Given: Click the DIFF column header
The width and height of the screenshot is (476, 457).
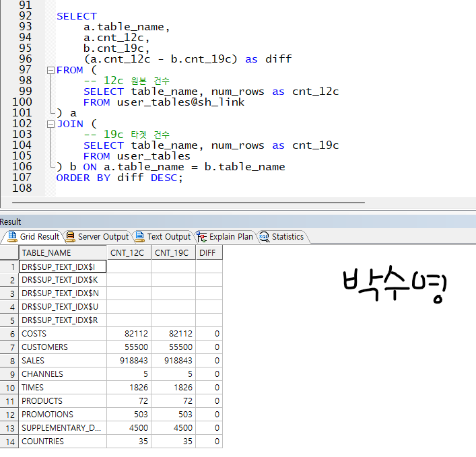Looking at the screenshot, I should (x=209, y=253).
